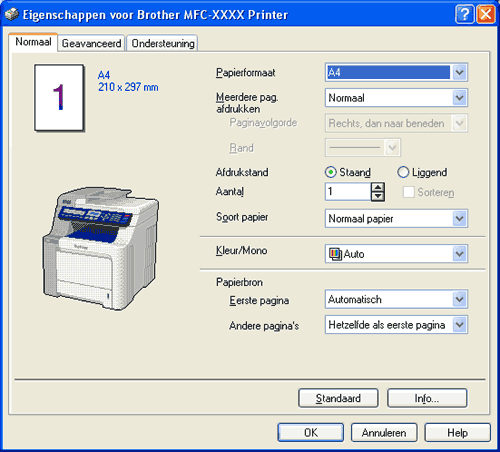Viewport: 500px width, 452px height.
Task: Open the Andere pagina's dropdown
Action: coord(460,325)
